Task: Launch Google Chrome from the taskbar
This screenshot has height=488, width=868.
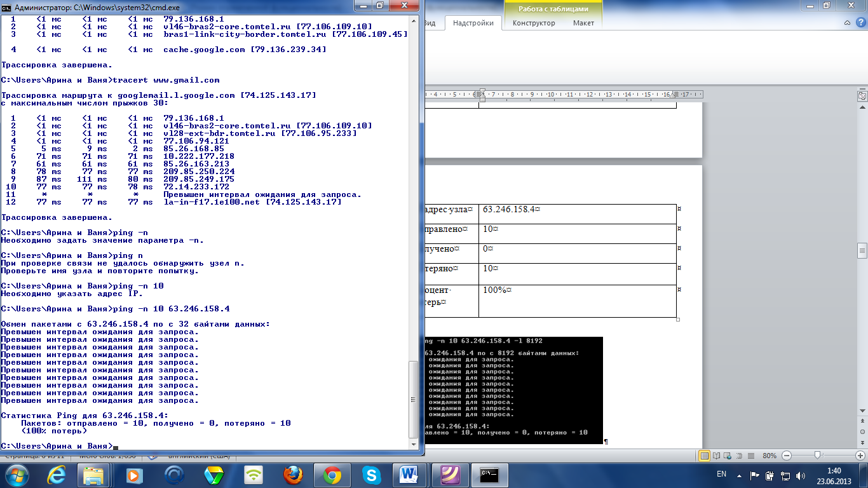Action: 332,475
